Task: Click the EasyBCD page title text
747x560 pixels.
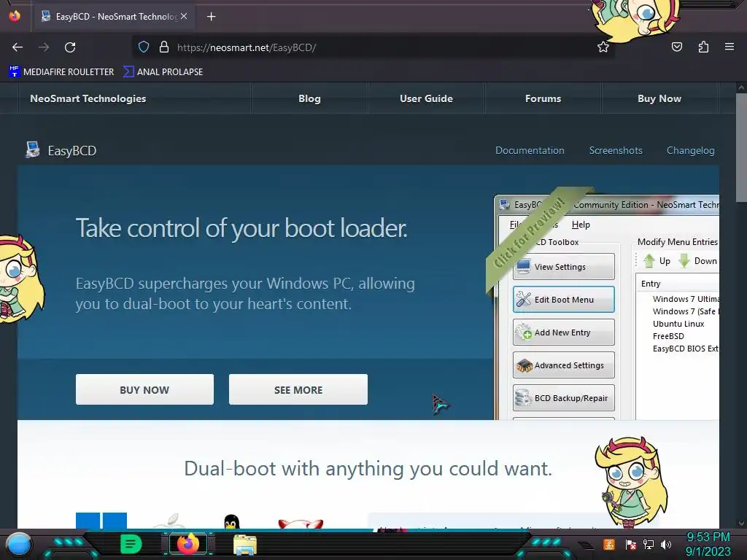Action: click(x=72, y=151)
